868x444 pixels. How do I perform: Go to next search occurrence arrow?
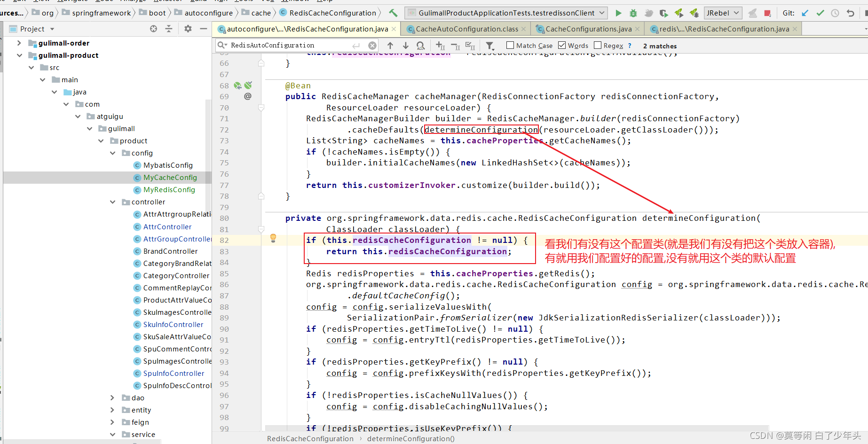[405, 46]
